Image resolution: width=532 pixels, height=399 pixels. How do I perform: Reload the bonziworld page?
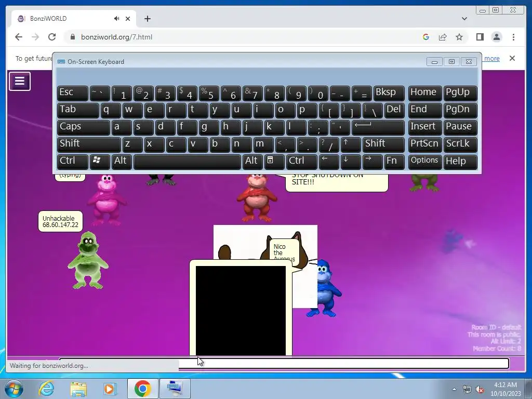[52, 37]
